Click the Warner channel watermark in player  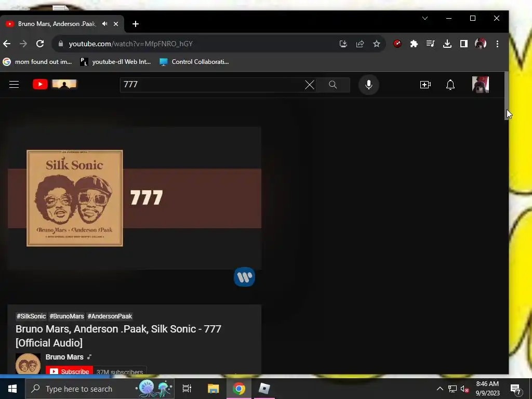tap(244, 277)
